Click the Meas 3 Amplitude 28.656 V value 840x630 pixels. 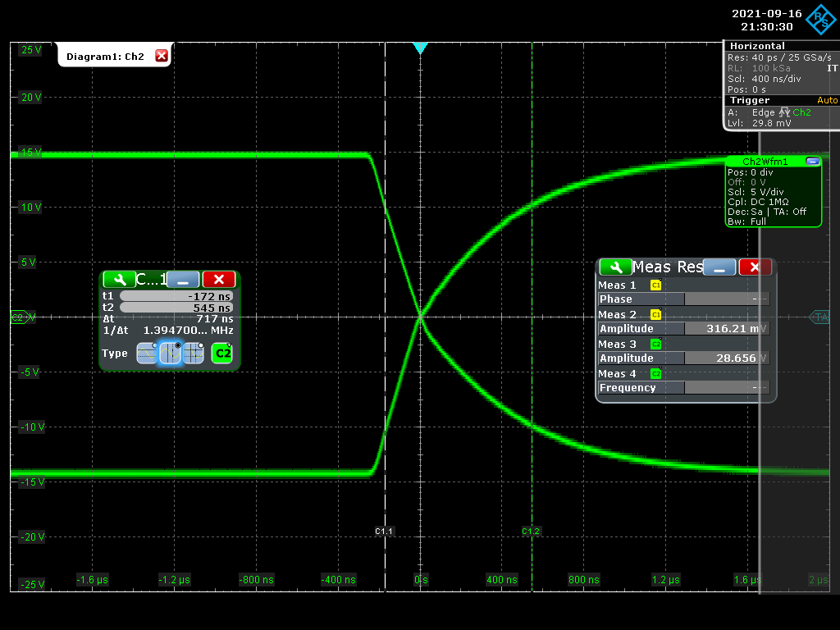[x=727, y=358]
